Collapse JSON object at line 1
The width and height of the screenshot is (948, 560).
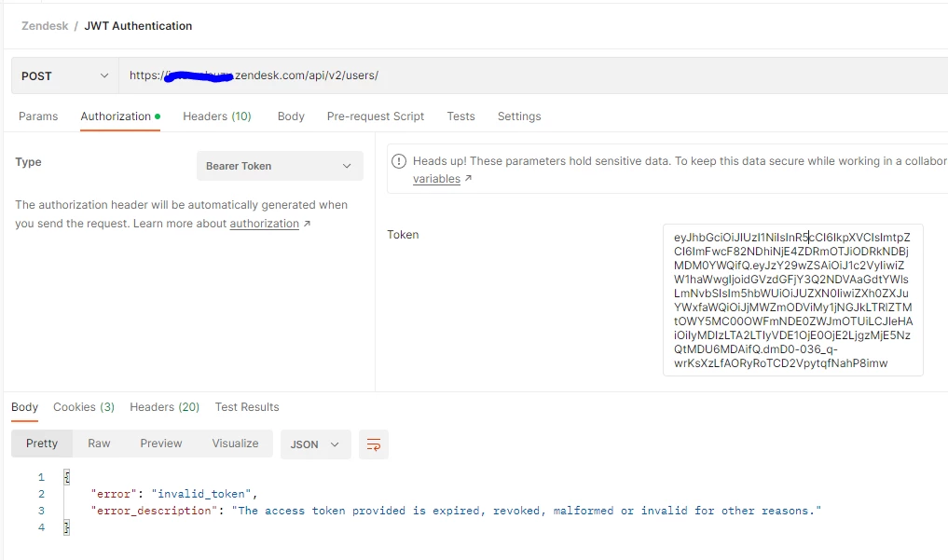point(67,477)
